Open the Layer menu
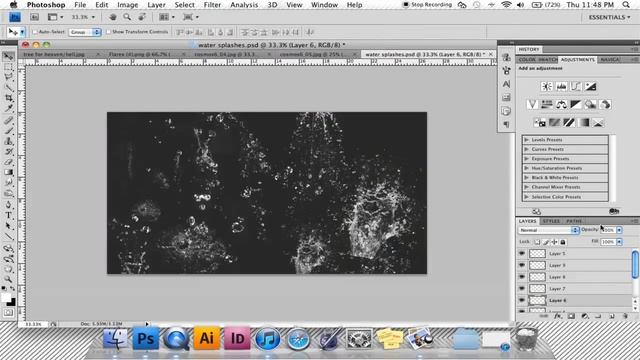Screen dimensions: 640x360 coord(156,5)
